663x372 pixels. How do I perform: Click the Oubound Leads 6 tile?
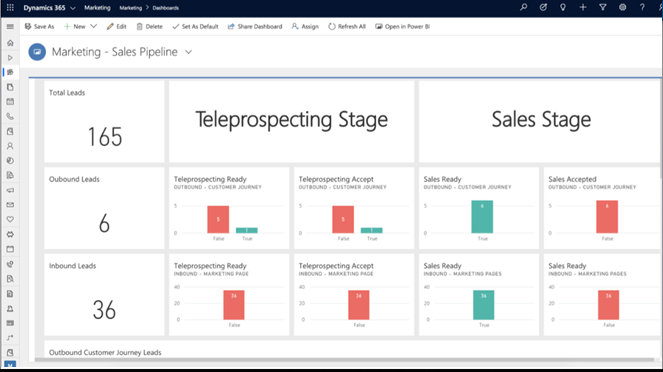pyautogui.click(x=104, y=208)
